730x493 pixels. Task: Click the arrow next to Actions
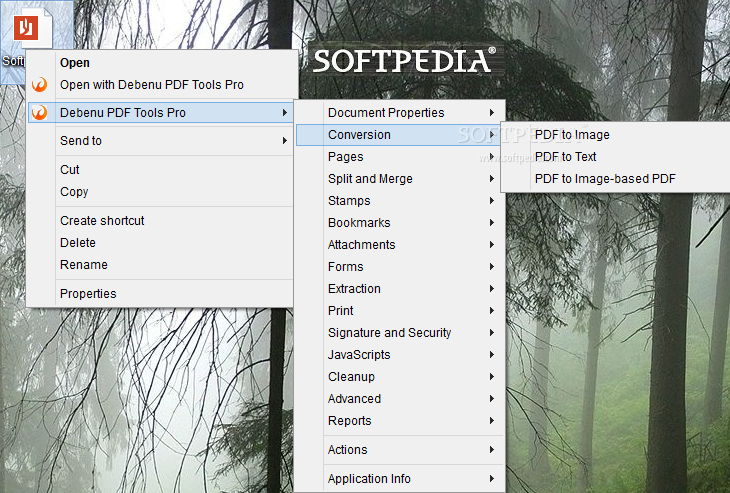[x=492, y=450]
